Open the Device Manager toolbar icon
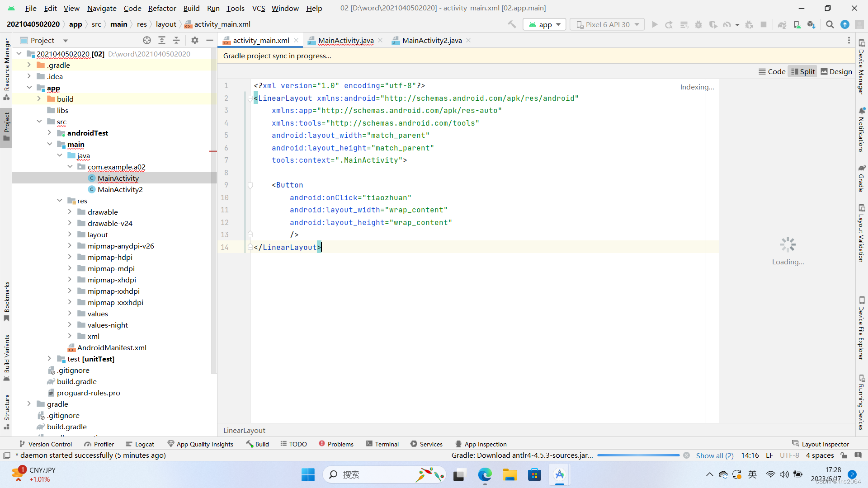 coord(797,24)
